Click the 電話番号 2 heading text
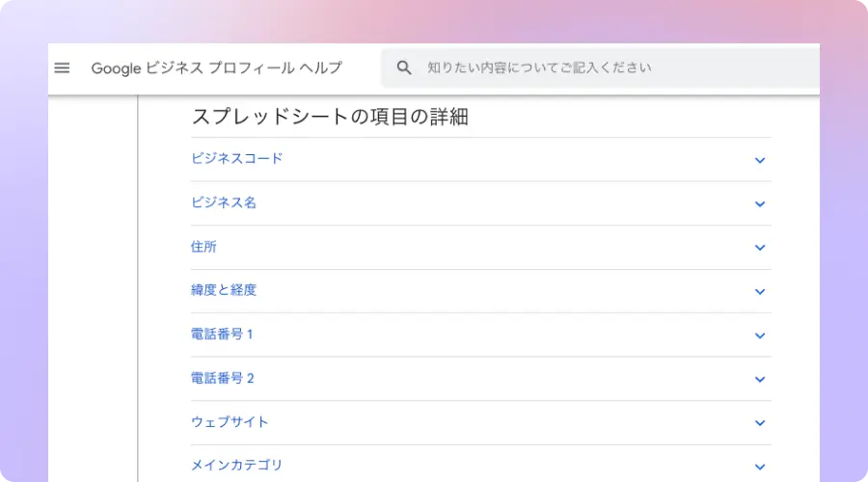The width and height of the screenshot is (868, 482). point(222,378)
